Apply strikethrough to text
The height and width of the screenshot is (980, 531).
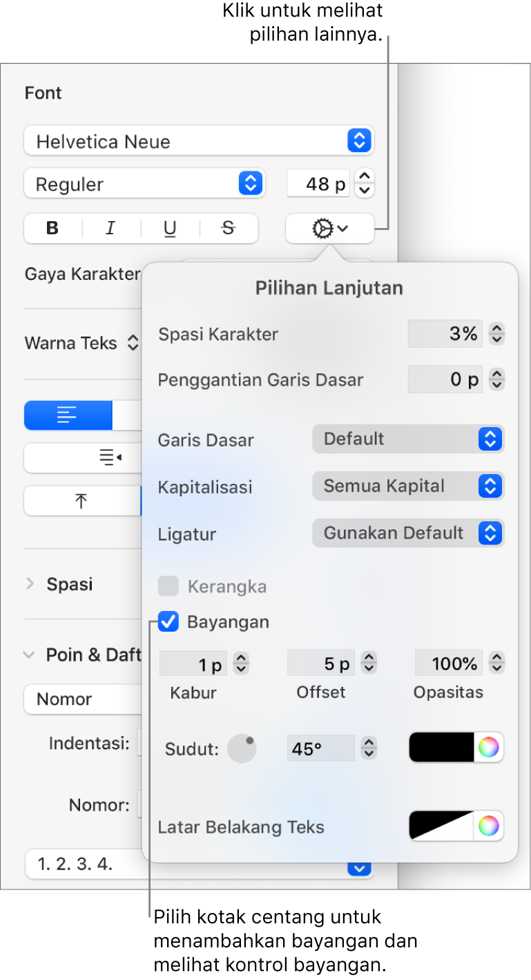(x=229, y=229)
